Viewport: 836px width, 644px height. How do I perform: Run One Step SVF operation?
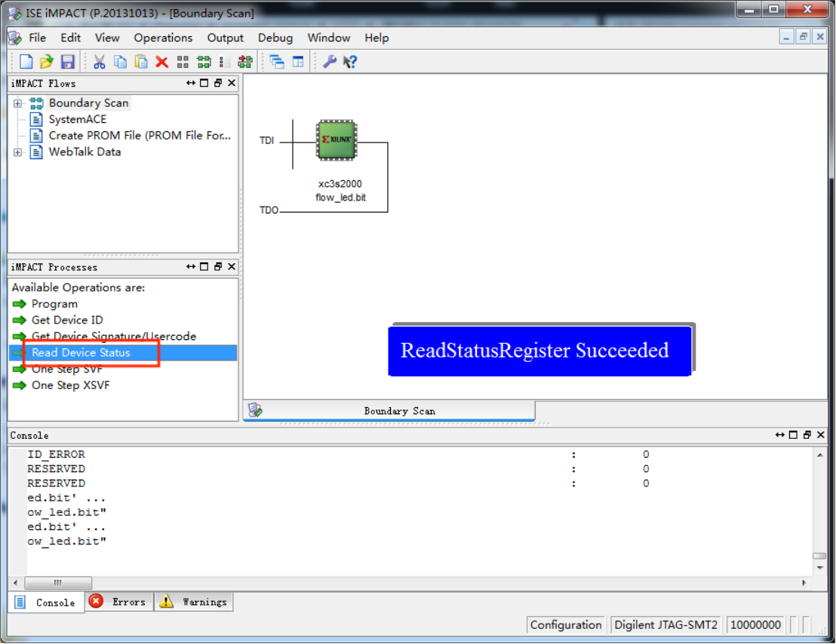66,370
